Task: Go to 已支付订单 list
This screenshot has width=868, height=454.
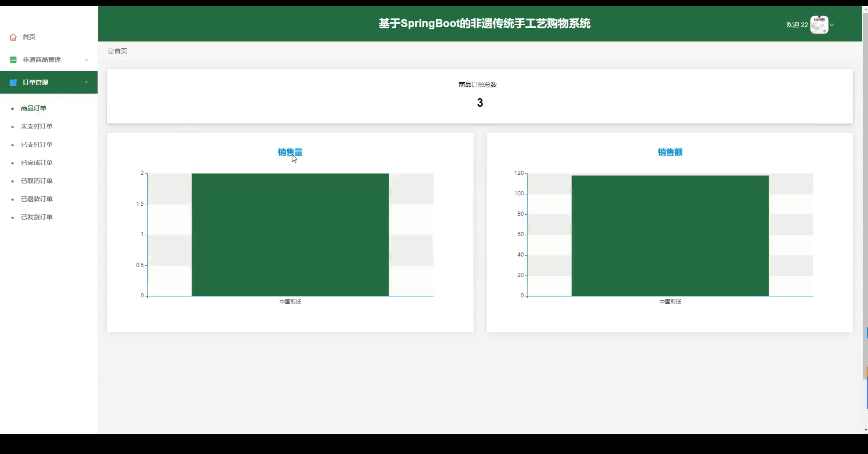Action: (37, 145)
